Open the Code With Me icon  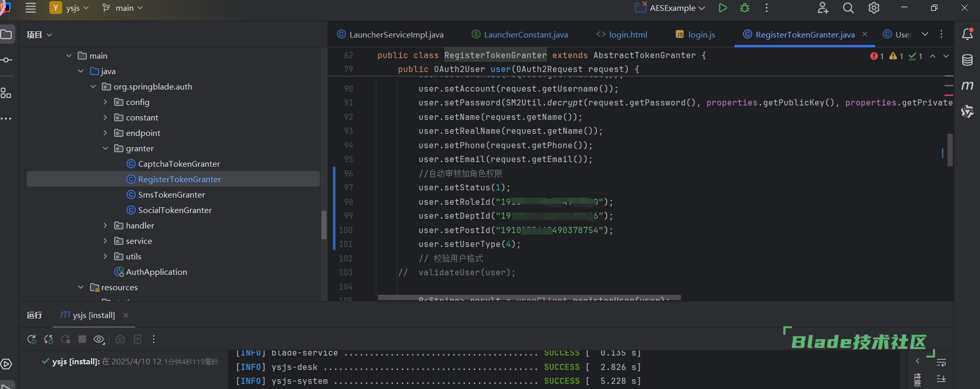pos(823,8)
